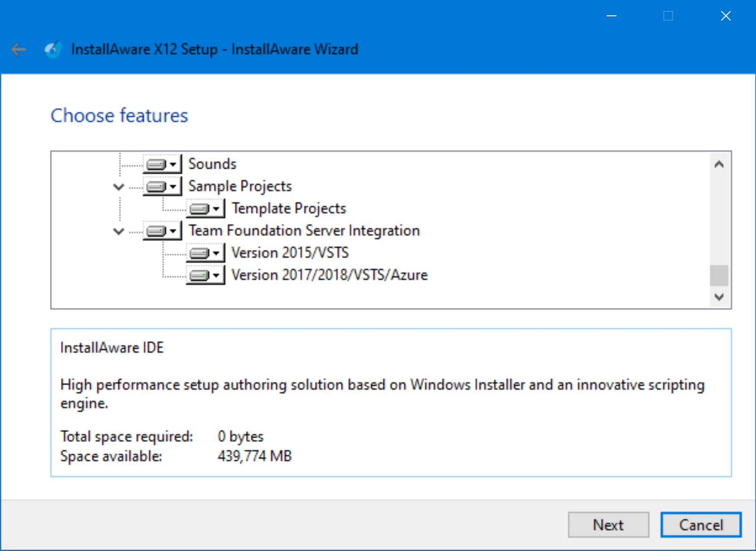The height and width of the screenshot is (551, 756).
Task: Select the Version 2017/2018/VSTS/Azure label
Action: pos(329,275)
